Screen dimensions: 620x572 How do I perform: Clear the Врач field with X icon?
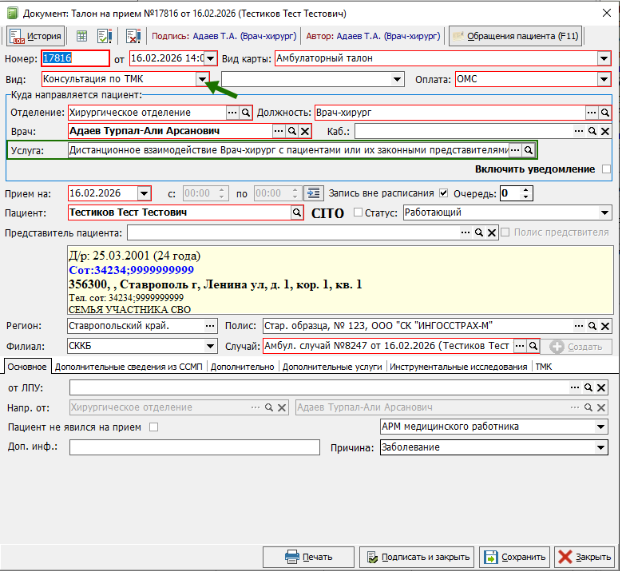[305, 131]
